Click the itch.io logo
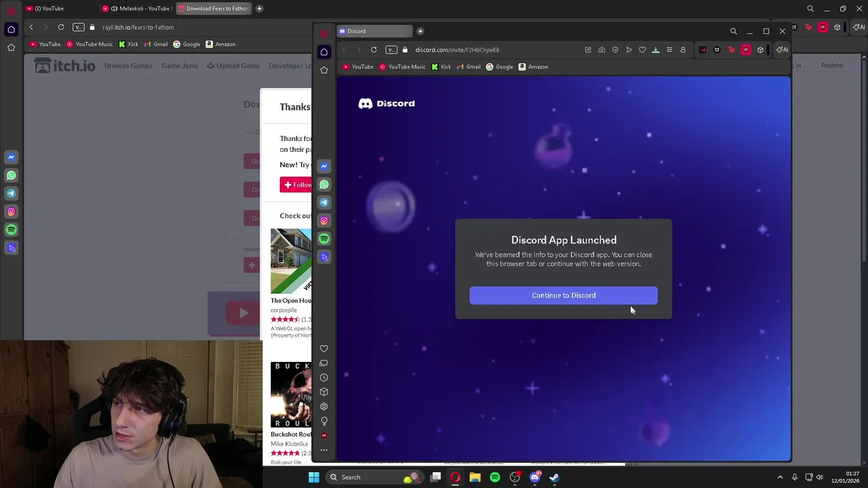Image resolution: width=868 pixels, height=488 pixels. [65, 65]
